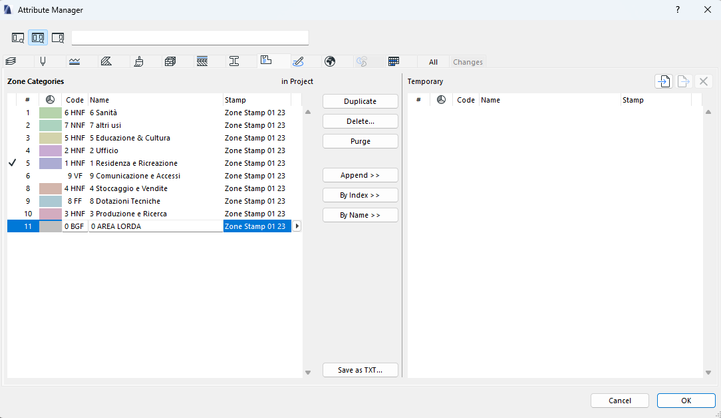Confirm changes with OK
This screenshot has height=418, width=721.
pos(686,401)
